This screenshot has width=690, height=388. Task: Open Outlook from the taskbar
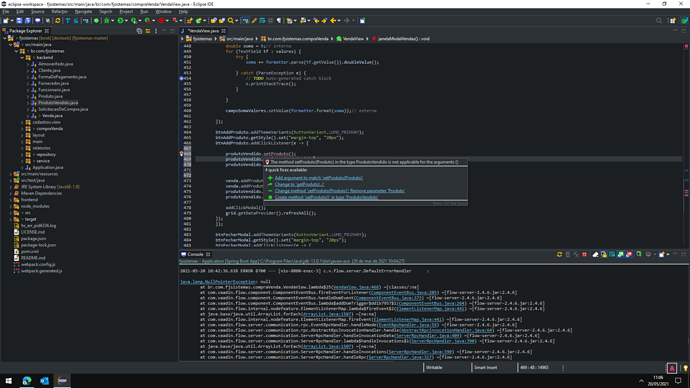coord(44,381)
